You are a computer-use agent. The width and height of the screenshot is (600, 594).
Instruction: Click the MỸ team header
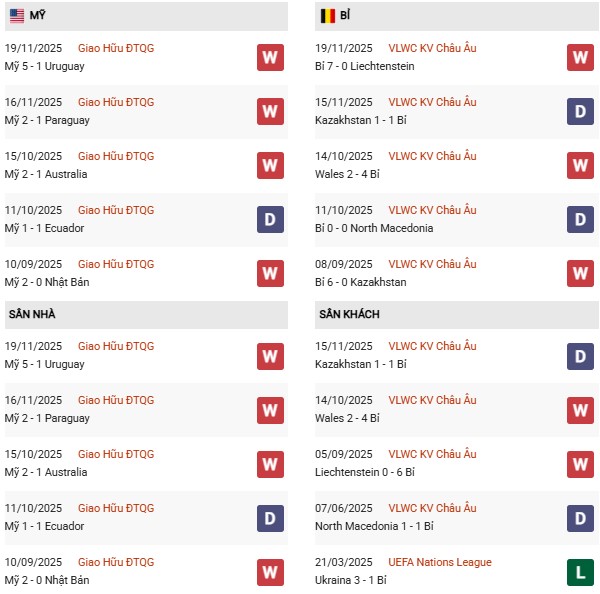coord(38,16)
